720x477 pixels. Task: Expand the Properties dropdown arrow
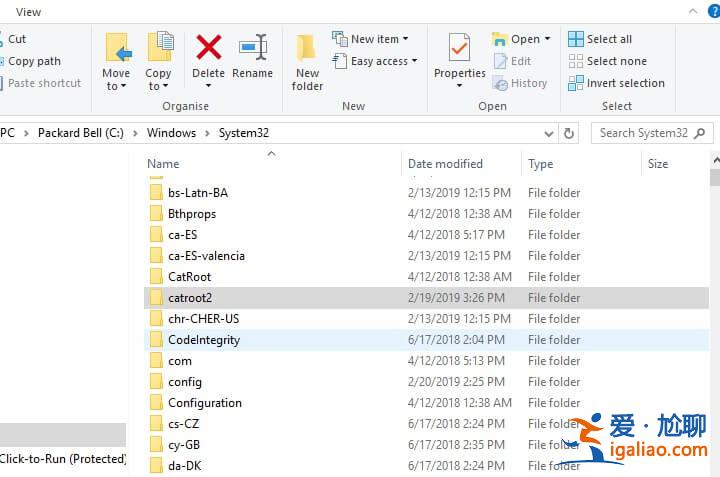(x=459, y=85)
